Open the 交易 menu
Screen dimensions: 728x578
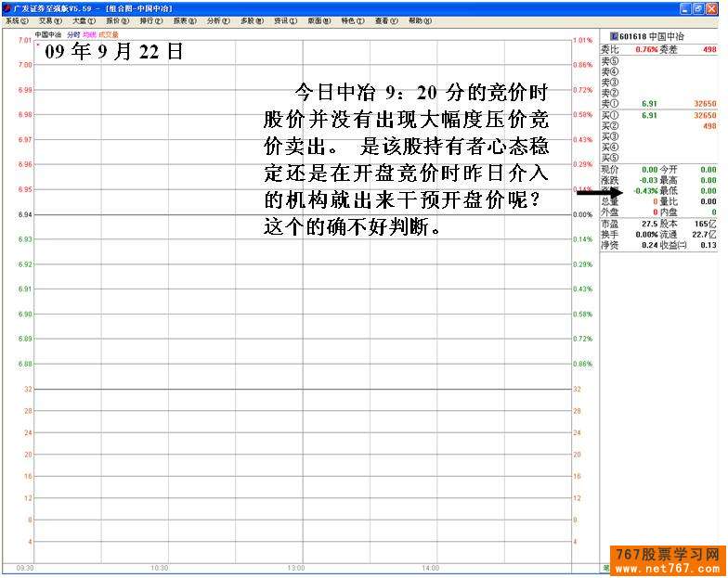pyautogui.click(x=50, y=20)
